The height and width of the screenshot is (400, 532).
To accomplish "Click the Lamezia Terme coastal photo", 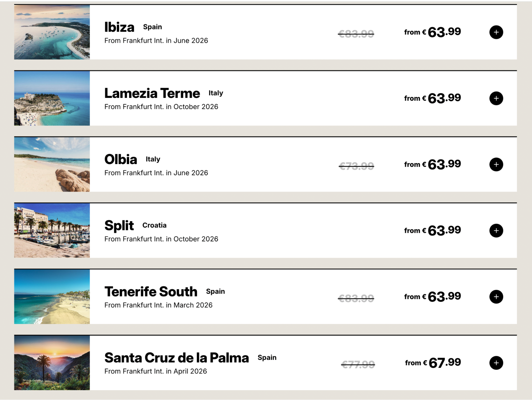I will [x=52, y=98].
